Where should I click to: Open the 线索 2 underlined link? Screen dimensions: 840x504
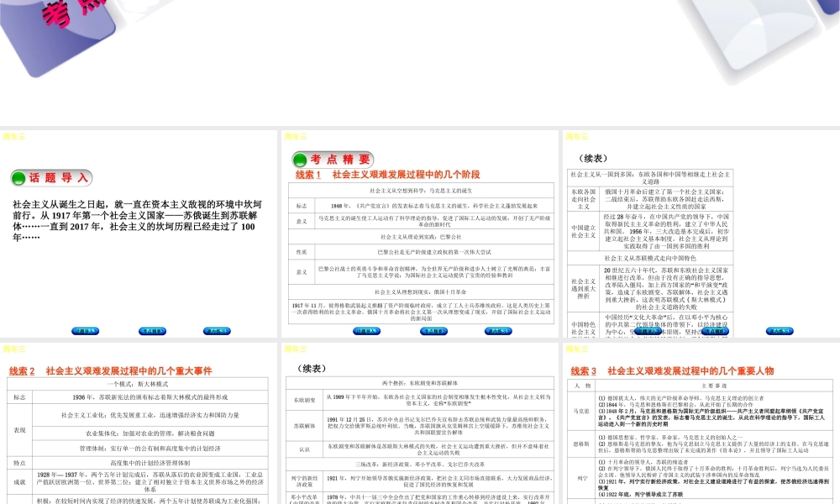[x=22, y=370]
